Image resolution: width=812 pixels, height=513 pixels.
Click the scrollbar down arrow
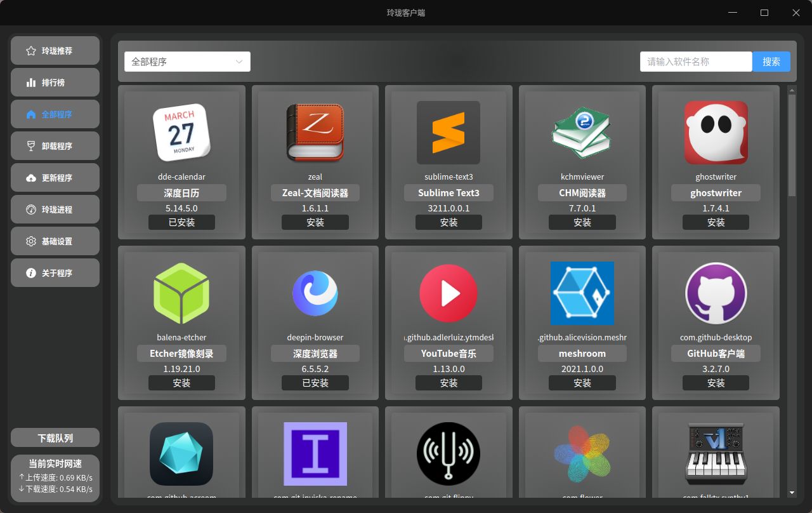click(x=792, y=492)
